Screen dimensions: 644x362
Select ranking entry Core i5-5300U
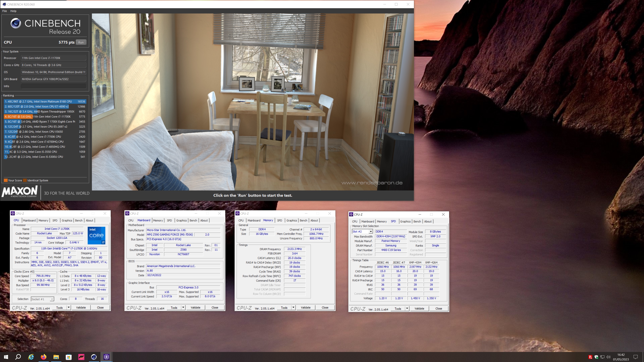(x=45, y=157)
